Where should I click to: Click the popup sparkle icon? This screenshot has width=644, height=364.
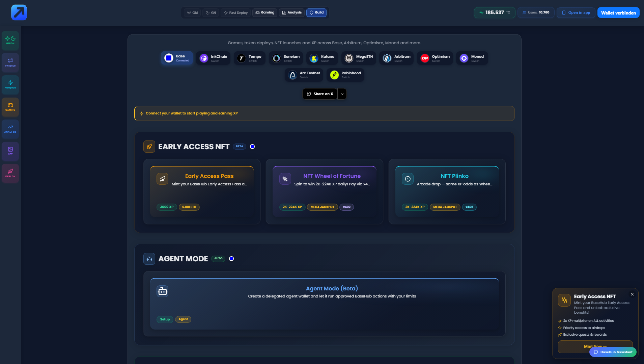[x=564, y=300]
